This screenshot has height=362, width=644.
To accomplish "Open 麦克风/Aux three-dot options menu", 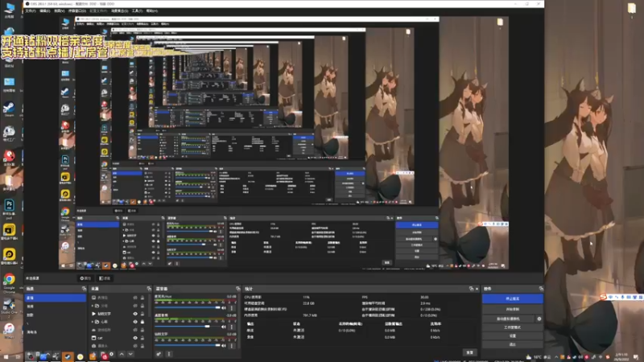I will tap(232, 307).
